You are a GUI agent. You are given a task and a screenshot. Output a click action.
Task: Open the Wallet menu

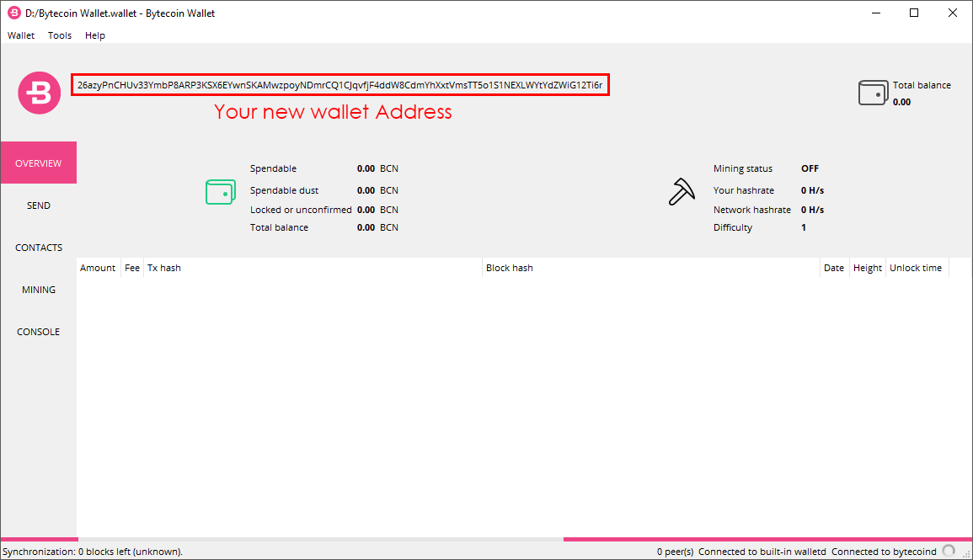[x=21, y=35]
